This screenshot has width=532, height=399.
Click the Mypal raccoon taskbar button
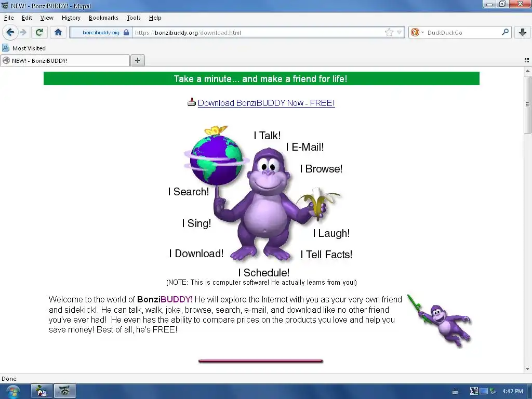tap(65, 391)
